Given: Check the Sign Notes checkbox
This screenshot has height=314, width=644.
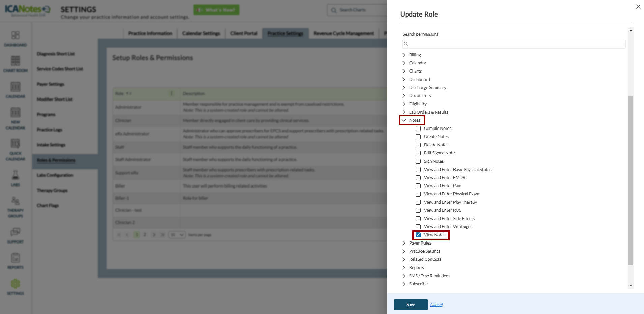Looking at the screenshot, I should tap(418, 161).
